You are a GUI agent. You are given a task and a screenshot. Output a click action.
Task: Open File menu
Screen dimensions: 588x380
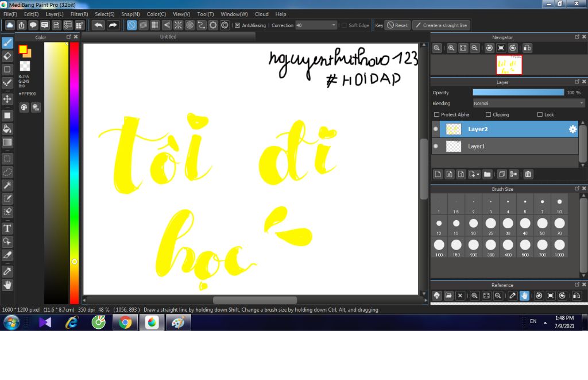[x=10, y=14]
